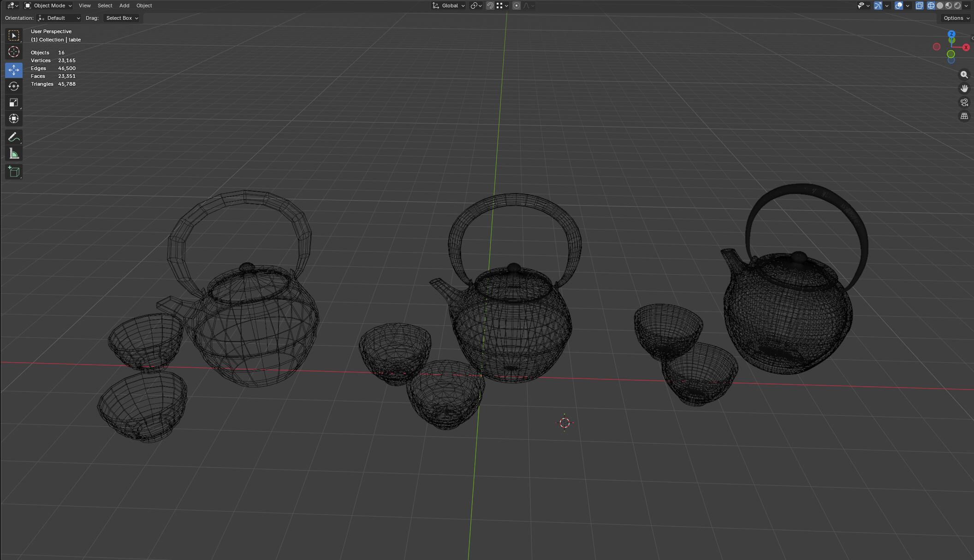This screenshot has height=560, width=974.
Task: Switch to wireframe viewport shading
Action: [x=931, y=6]
